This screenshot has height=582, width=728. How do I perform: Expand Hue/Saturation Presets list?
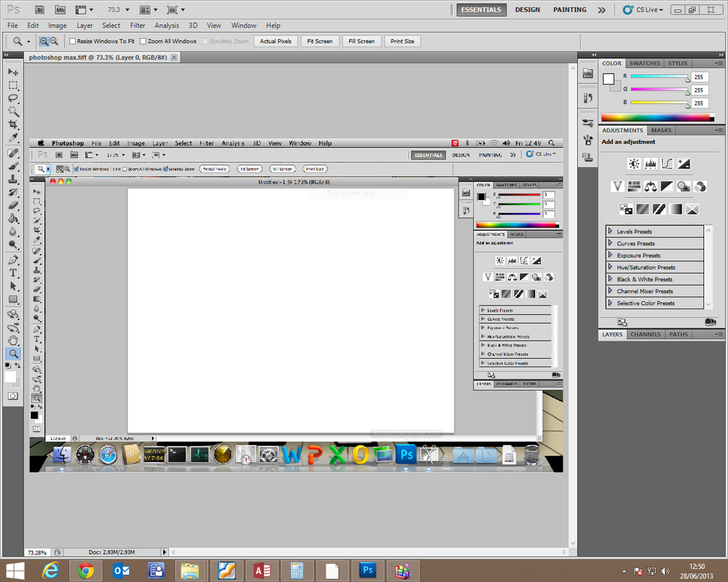pos(610,267)
